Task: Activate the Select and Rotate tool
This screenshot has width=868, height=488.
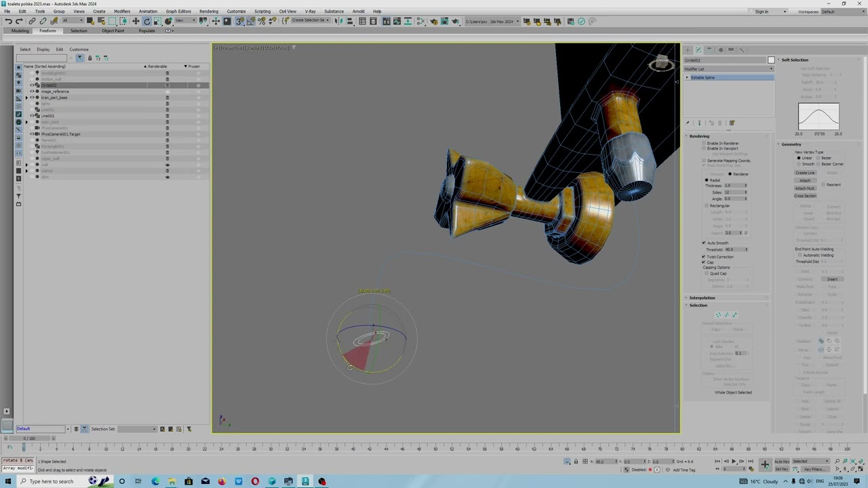Action: click(146, 21)
